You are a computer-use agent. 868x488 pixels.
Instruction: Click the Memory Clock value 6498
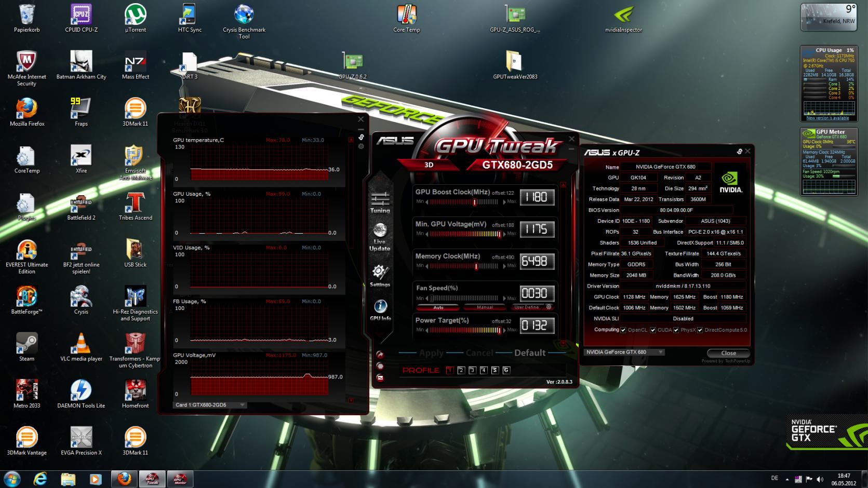coord(537,261)
